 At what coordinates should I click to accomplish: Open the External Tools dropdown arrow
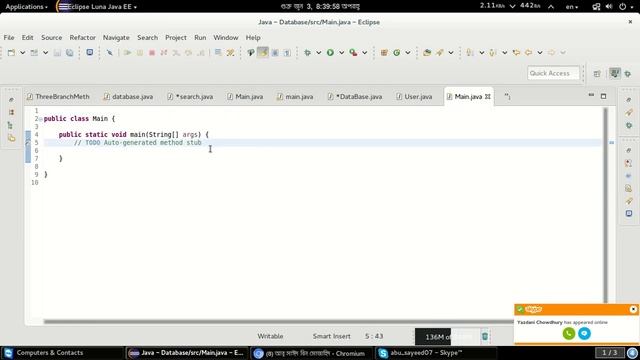pos(364,53)
